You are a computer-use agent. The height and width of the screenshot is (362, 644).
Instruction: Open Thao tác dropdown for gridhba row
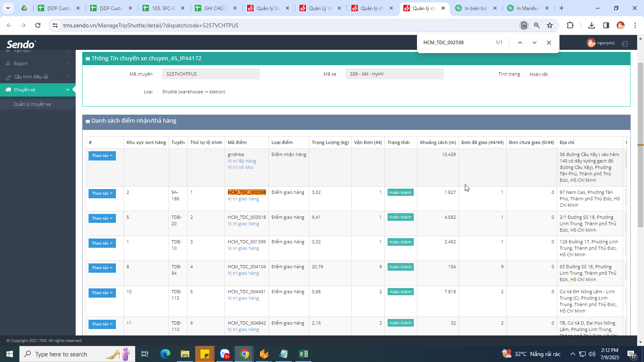click(102, 156)
